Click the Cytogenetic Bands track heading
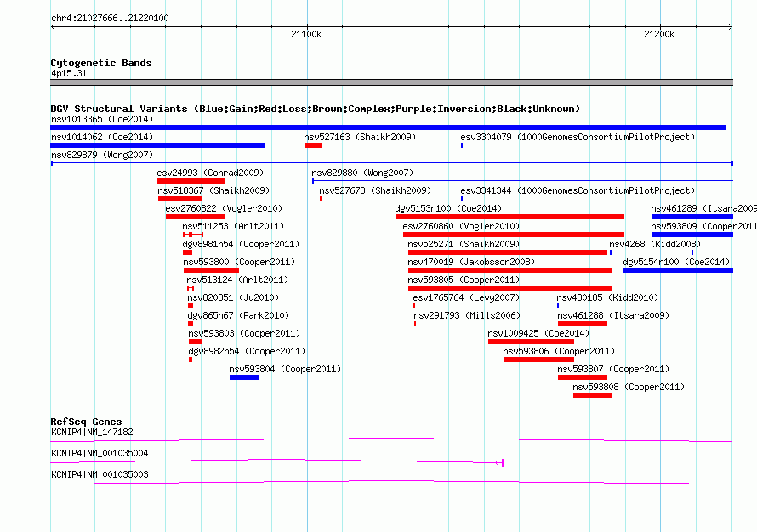 pyautogui.click(x=100, y=63)
